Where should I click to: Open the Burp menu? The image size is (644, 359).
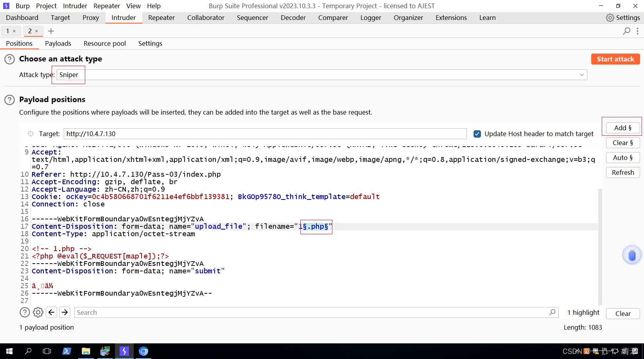[x=23, y=6]
